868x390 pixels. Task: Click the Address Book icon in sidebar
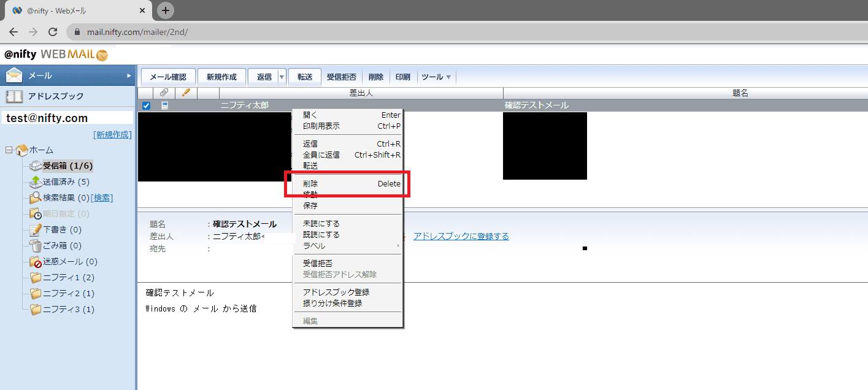tap(14, 96)
